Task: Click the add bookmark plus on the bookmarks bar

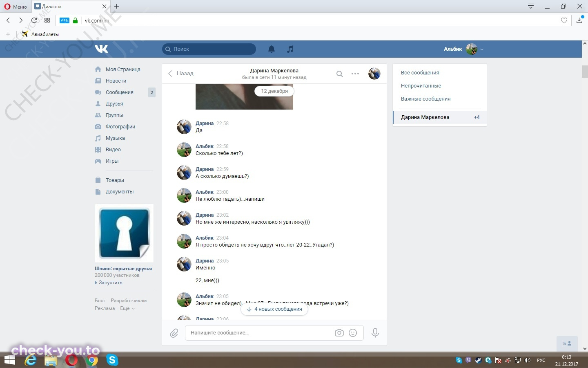Action: [x=8, y=34]
